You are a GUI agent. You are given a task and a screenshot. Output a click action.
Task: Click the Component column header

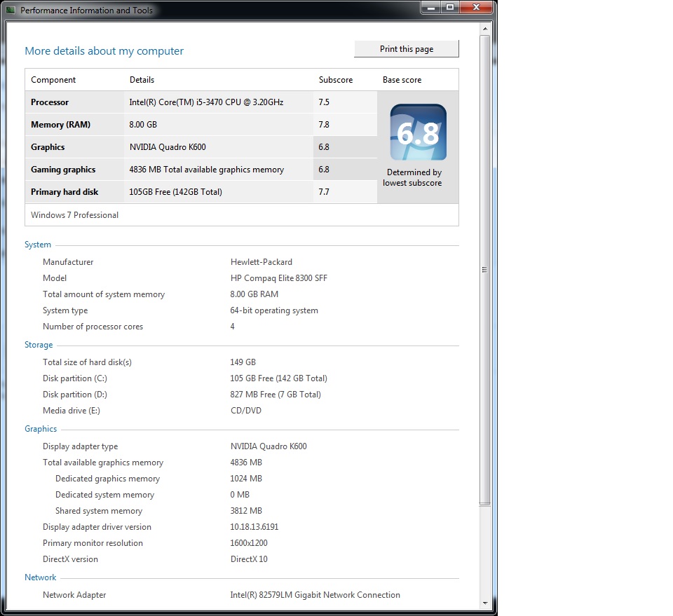point(53,80)
